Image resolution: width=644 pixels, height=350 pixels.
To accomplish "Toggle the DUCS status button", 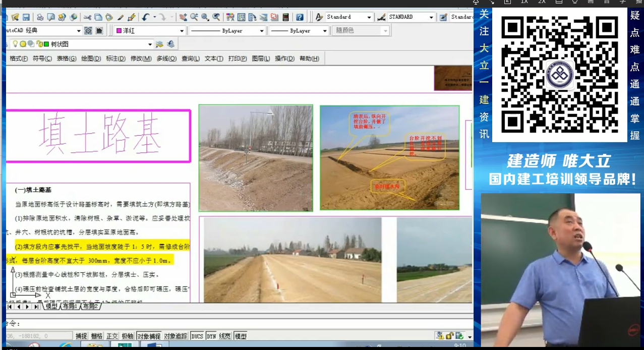I will (197, 336).
